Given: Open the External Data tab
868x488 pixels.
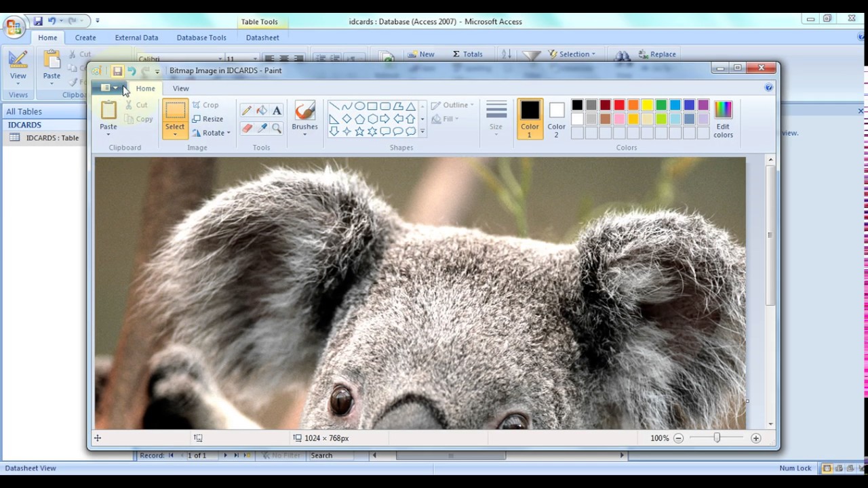Looking at the screenshot, I should pos(136,38).
